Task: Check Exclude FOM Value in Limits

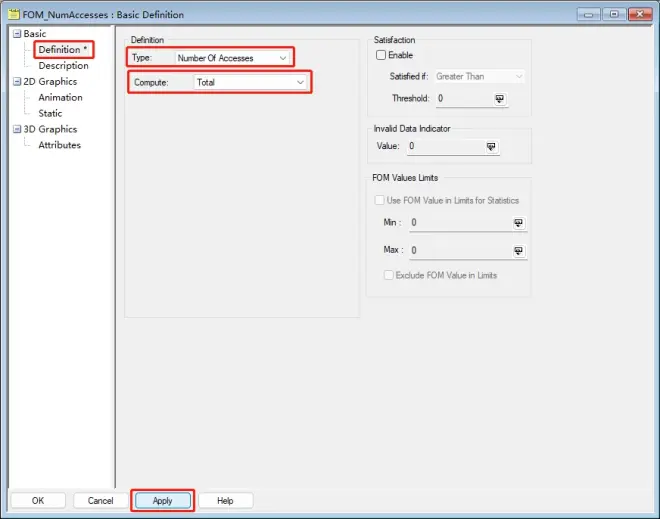Action: 389,275
